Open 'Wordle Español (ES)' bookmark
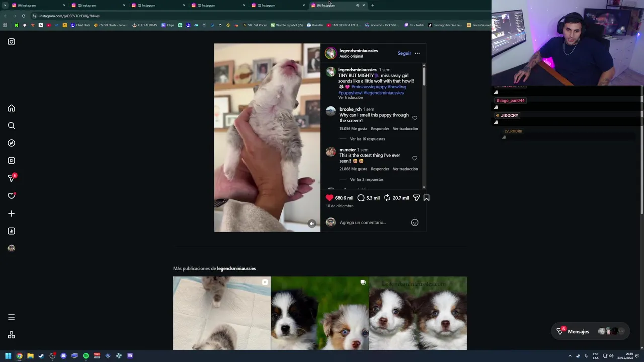This screenshot has width=644, height=362. coord(287,25)
